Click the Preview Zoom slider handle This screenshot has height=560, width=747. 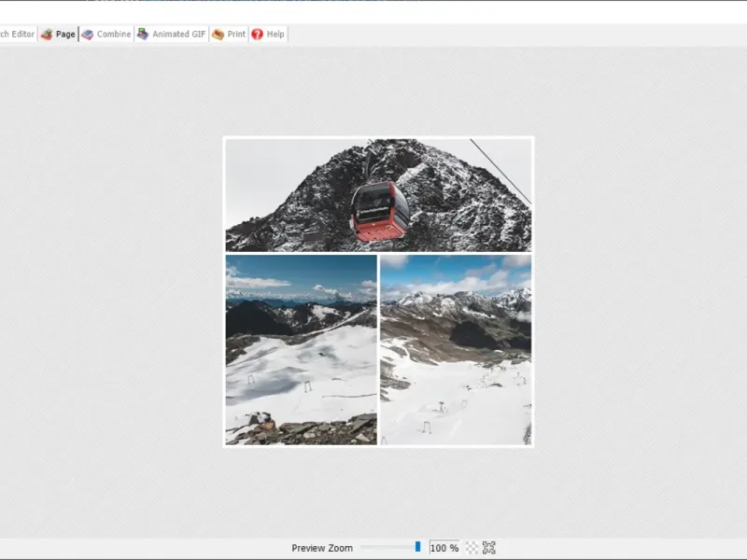click(x=417, y=546)
